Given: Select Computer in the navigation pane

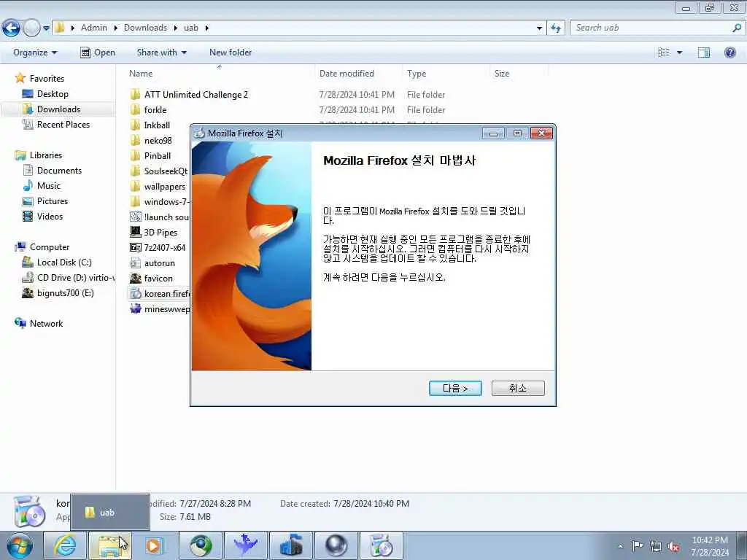Looking at the screenshot, I should pyautogui.click(x=50, y=247).
